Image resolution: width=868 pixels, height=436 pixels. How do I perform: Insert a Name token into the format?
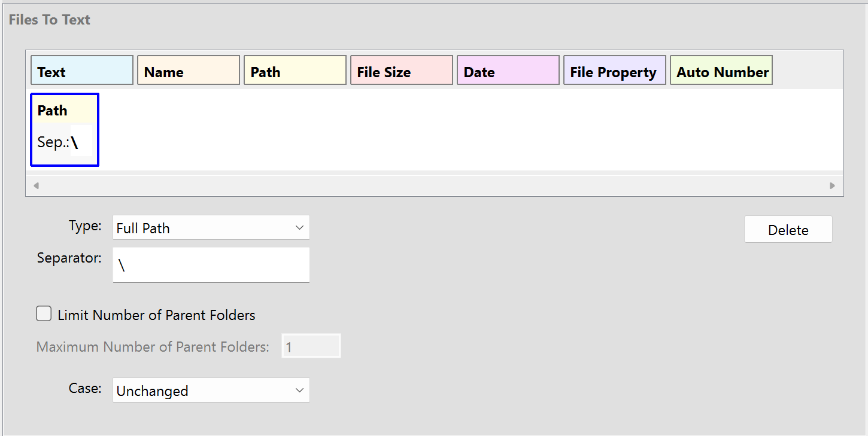(x=188, y=70)
